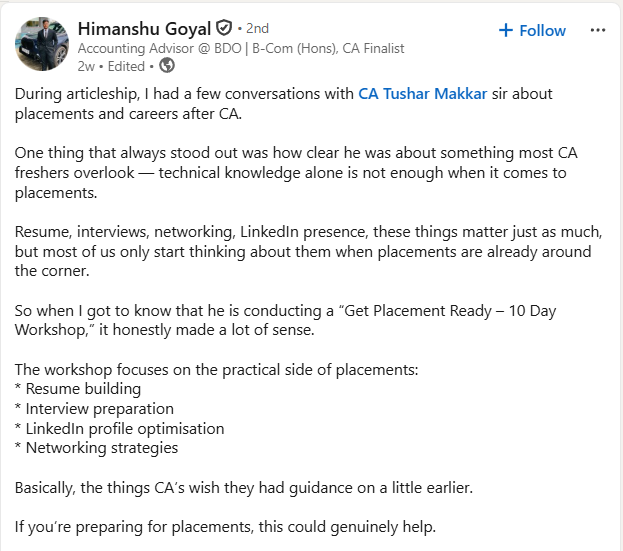The width and height of the screenshot is (623, 551).
Task: Click the verified badge beside the name
Action: (224, 28)
